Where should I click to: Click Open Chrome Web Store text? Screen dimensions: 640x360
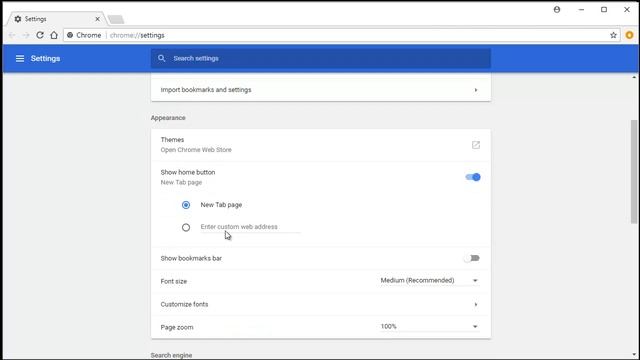point(196,150)
